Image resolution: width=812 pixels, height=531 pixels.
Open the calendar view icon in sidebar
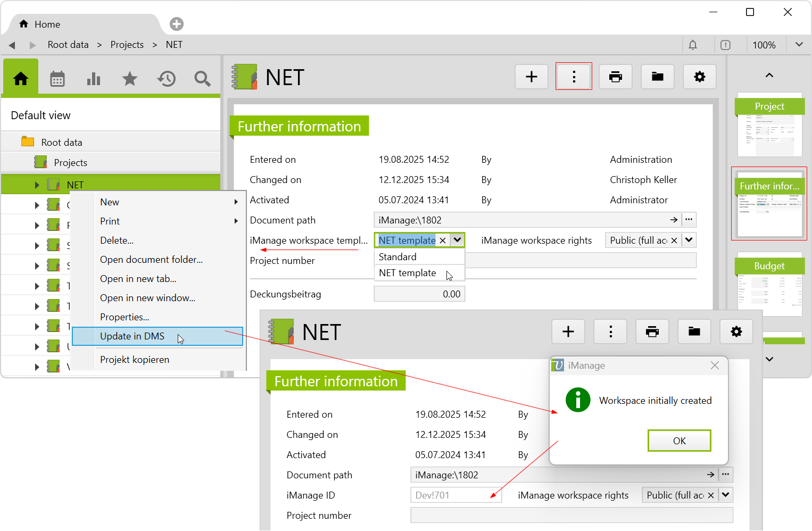point(57,79)
